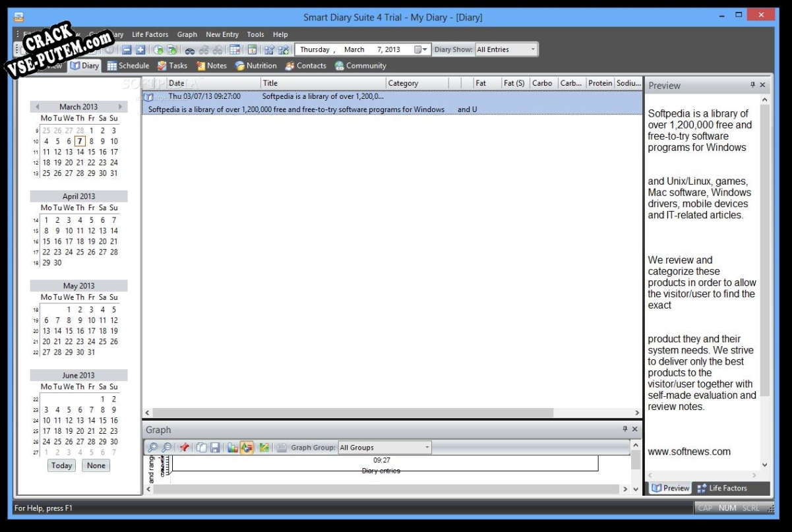Click the zoom out magnifier in Graph toolbar
The height and width of the screenshot is (532, 792).
coord(167,448)
